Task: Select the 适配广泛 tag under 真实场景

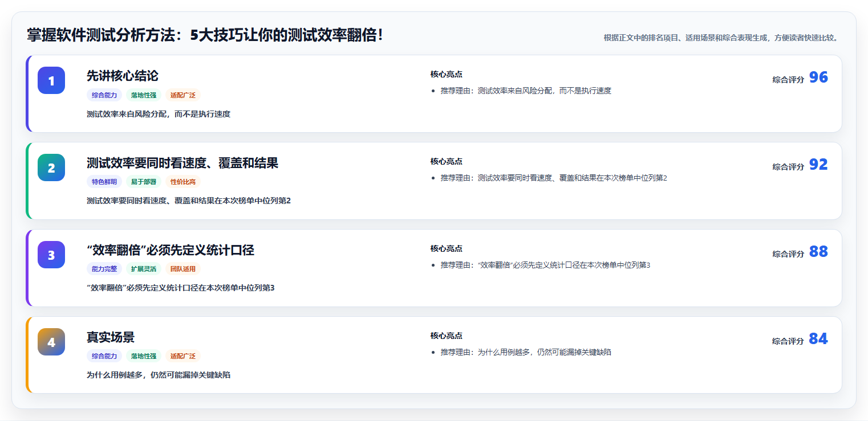Action: (183, 356)
